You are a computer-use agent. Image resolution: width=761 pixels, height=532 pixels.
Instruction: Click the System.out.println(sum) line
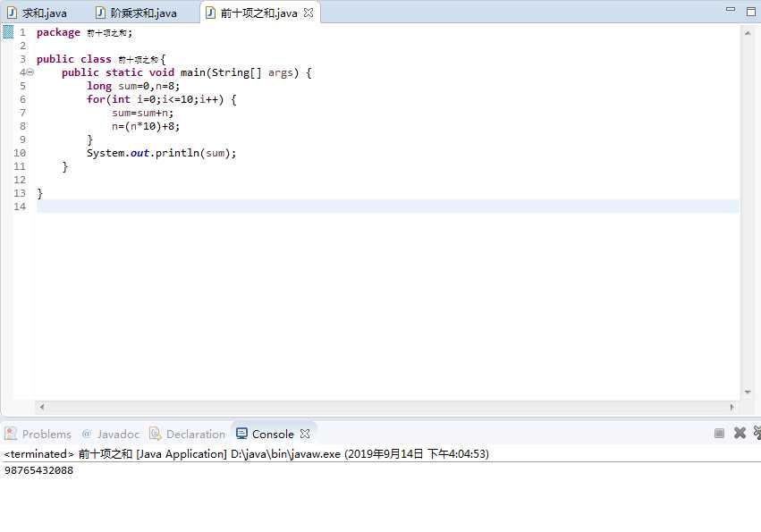point(161,154)
